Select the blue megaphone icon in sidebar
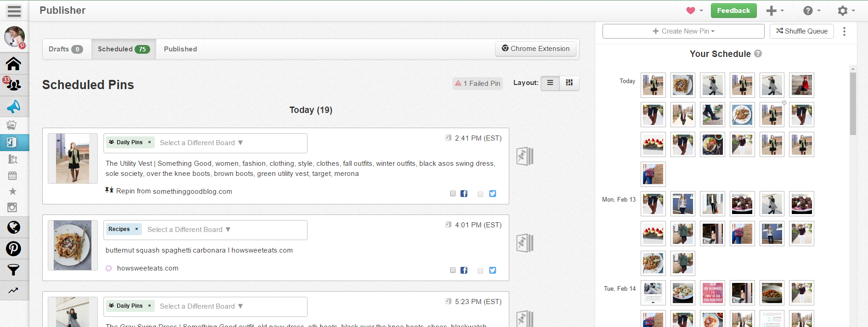 pos(14,107)
